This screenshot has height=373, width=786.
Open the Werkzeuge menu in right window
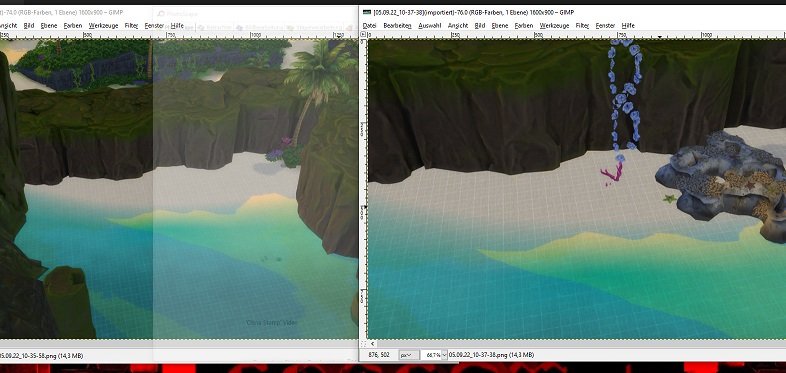point(554,26)
